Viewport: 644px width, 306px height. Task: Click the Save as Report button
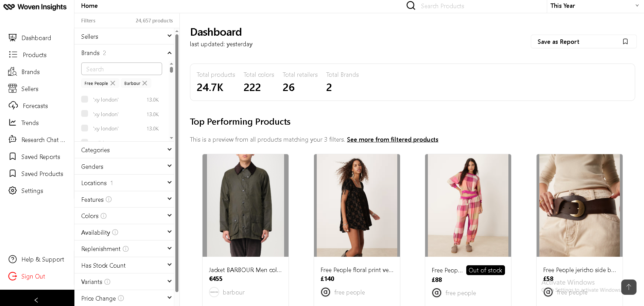(583, 41)
